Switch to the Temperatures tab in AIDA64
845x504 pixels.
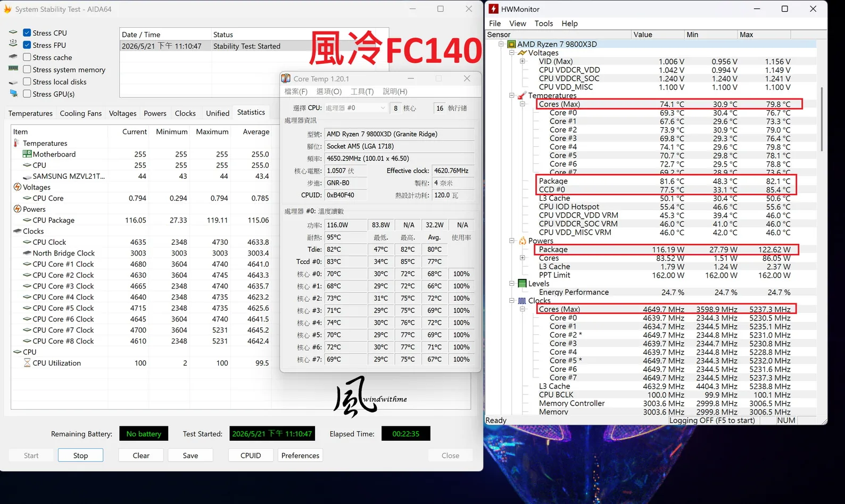coord(30,113)
